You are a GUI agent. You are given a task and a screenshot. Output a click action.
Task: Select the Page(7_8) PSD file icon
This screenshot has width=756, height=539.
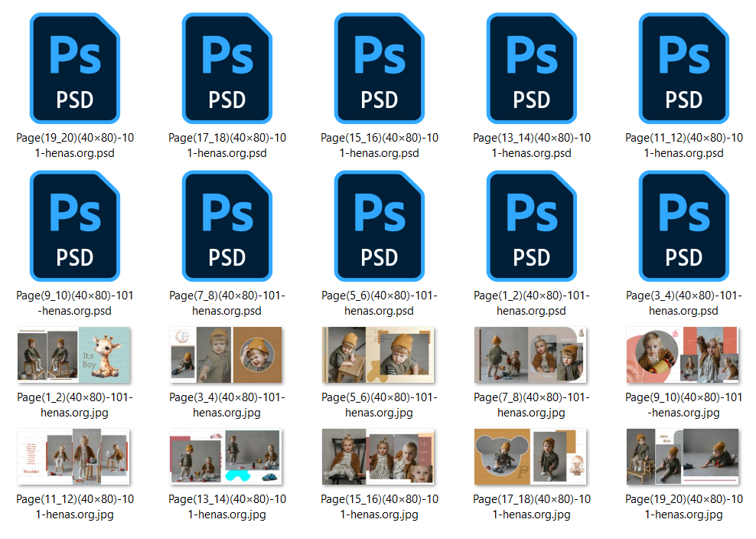(227, 226)
